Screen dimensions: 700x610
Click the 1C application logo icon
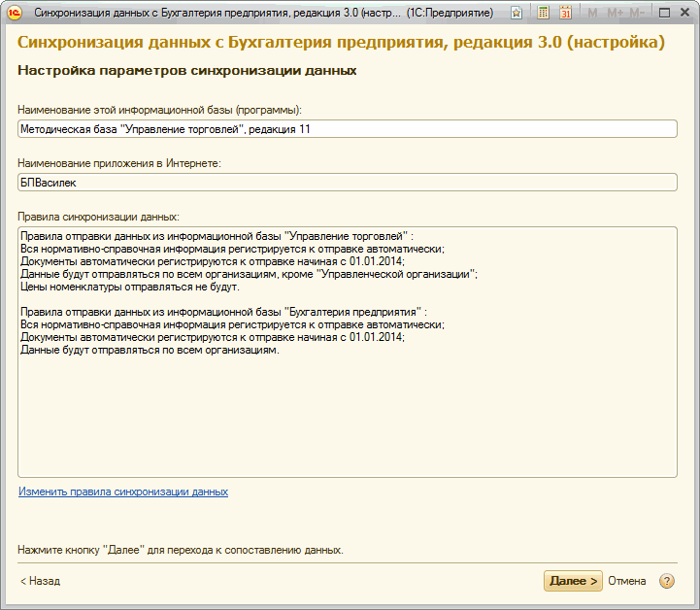click(15, 13)
